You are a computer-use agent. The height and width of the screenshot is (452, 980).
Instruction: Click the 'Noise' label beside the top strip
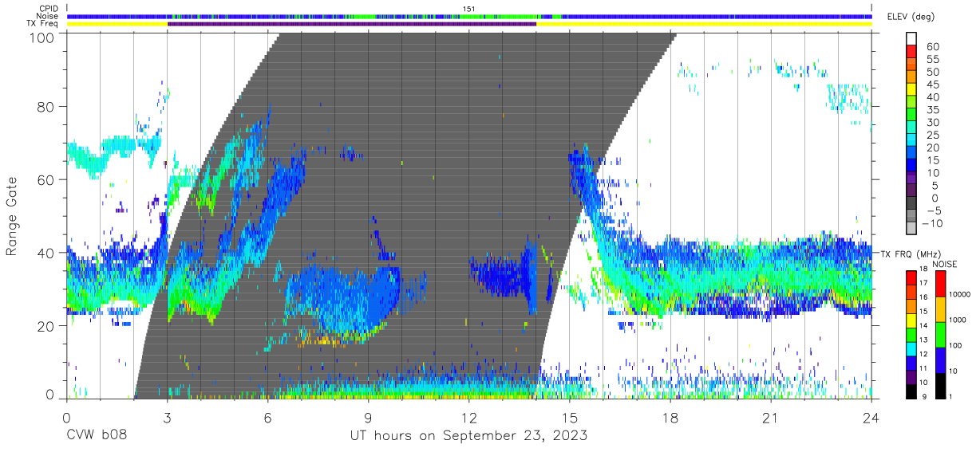click(x=48, y=16)
